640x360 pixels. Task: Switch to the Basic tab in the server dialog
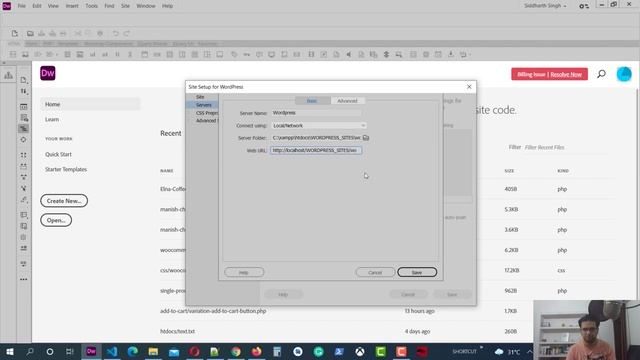coord(312,101)
